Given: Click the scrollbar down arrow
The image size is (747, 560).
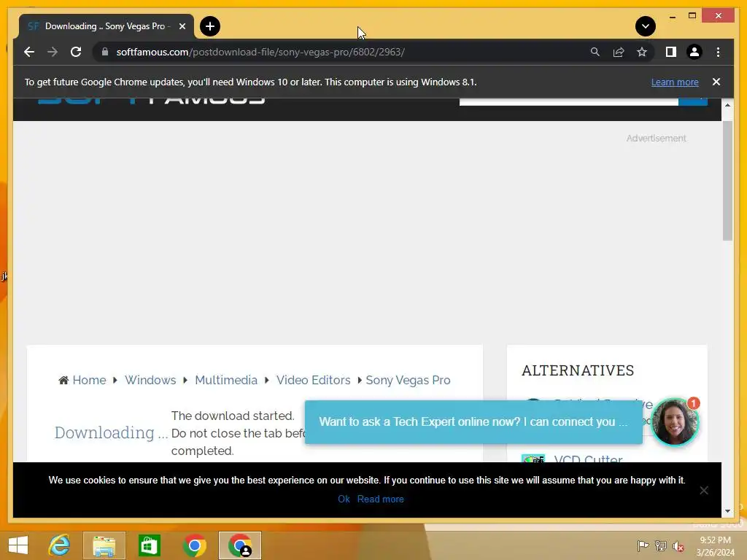Looking at the screenshot, I should tap(727, 511).
